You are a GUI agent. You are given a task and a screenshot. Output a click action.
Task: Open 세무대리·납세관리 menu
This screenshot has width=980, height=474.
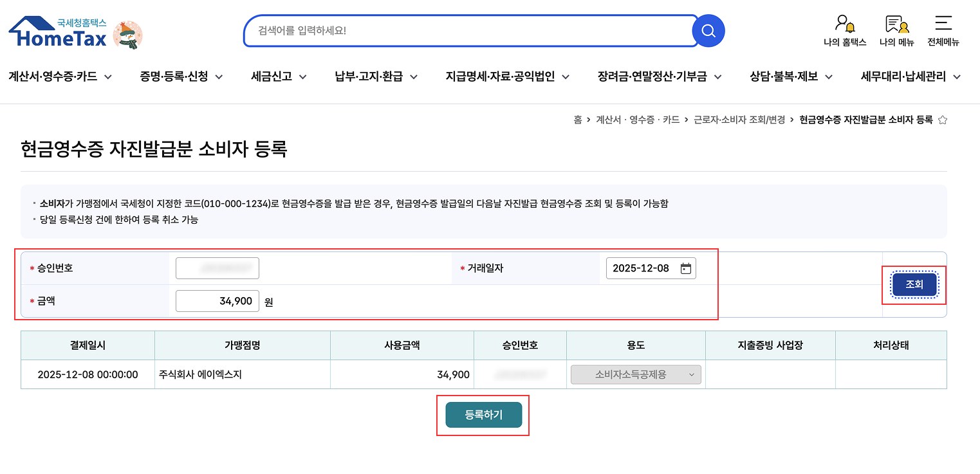911,77
